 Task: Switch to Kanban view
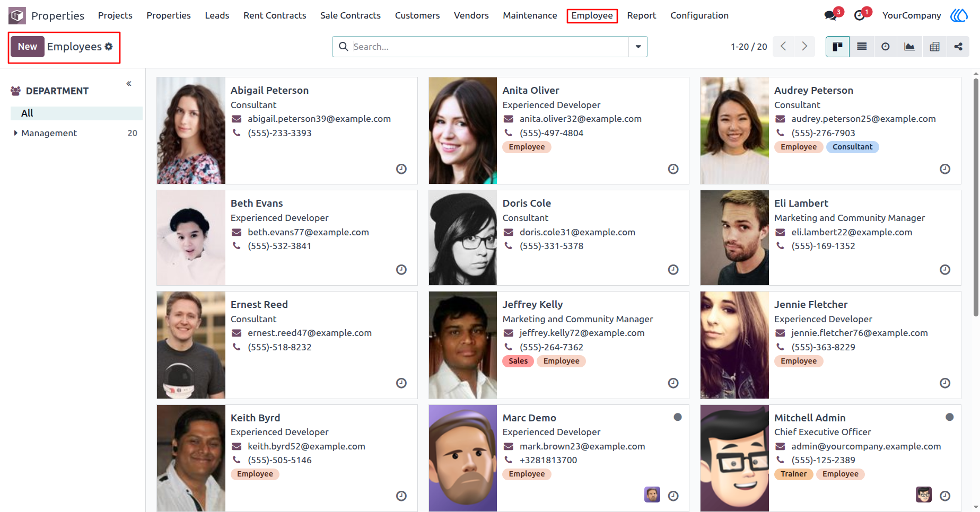pyautogui.click(x=837, y=47)
